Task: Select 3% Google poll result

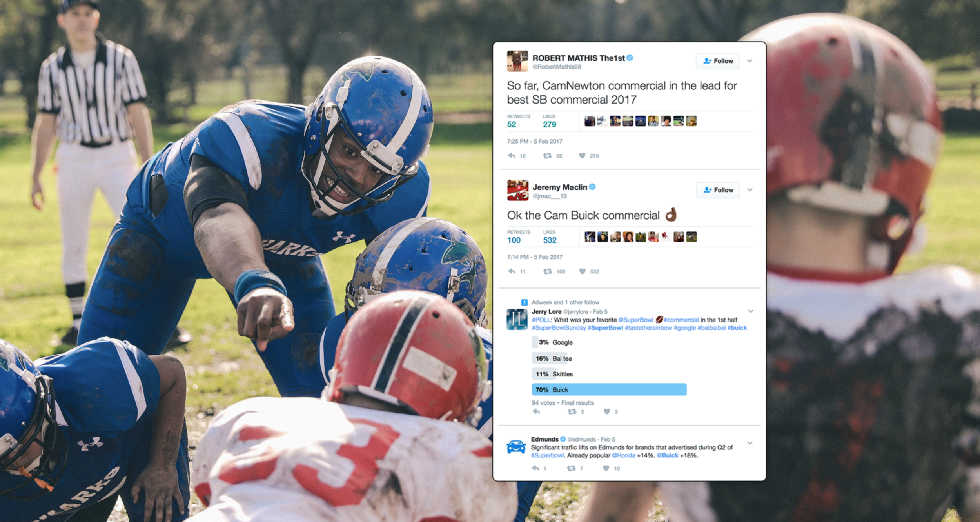Action: pyautogui.click(x=553, y=342)
